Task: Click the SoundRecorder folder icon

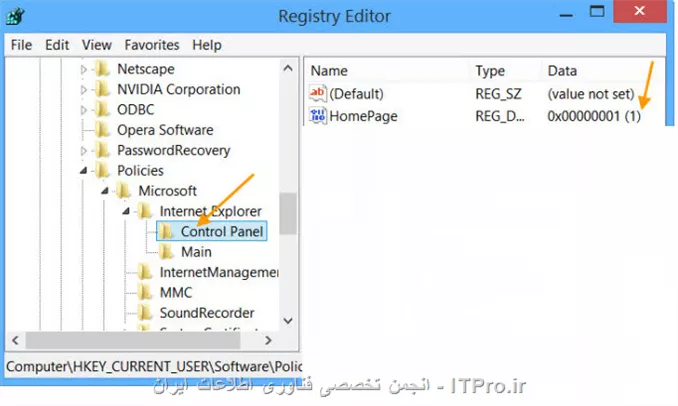Action: [x=145, y=313]
